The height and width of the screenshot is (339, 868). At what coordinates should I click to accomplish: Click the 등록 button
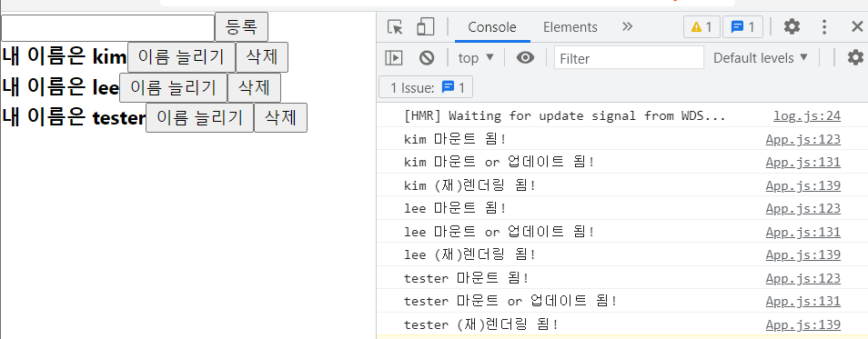pyautogui.click(x=241, y=26)
